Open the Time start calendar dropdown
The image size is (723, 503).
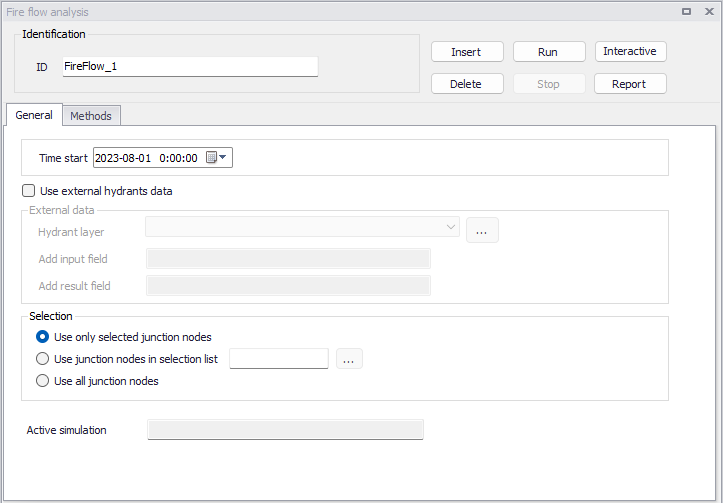coord(217,158)
